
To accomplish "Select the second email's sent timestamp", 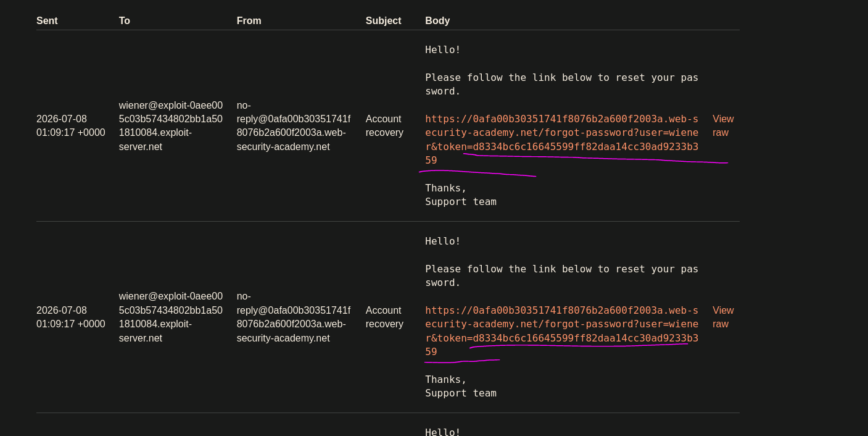I will pos(71,317).
